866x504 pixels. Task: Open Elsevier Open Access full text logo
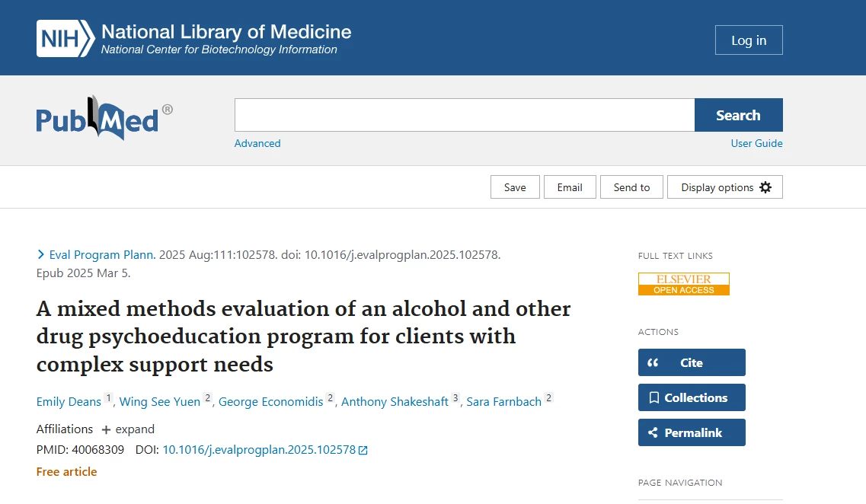[x=684, y=284]
